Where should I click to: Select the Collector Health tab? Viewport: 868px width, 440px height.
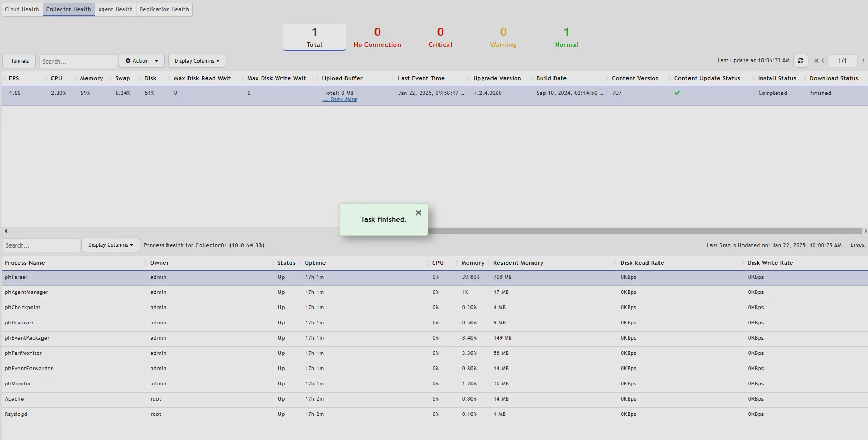click(69, 9)
